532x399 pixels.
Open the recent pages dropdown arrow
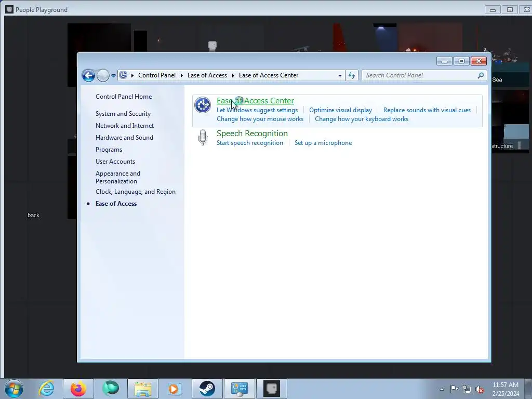pyautogui.click(x=113, y=76)
